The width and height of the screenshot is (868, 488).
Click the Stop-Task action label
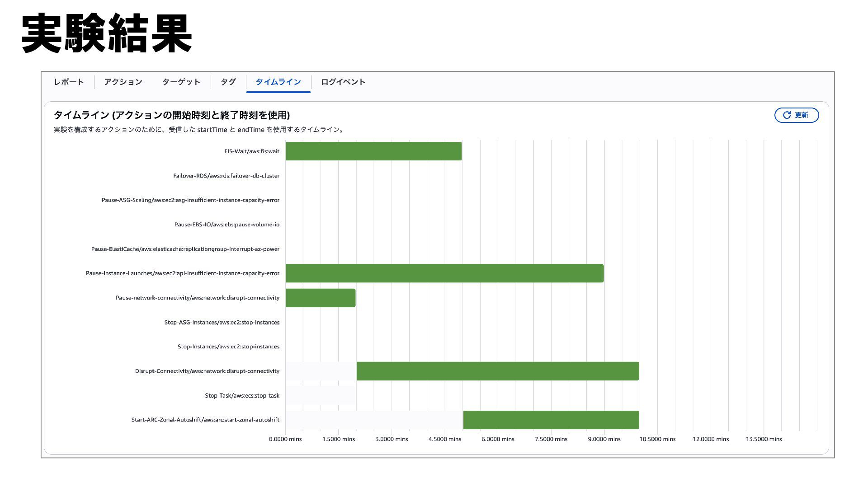tap(242, 395)
